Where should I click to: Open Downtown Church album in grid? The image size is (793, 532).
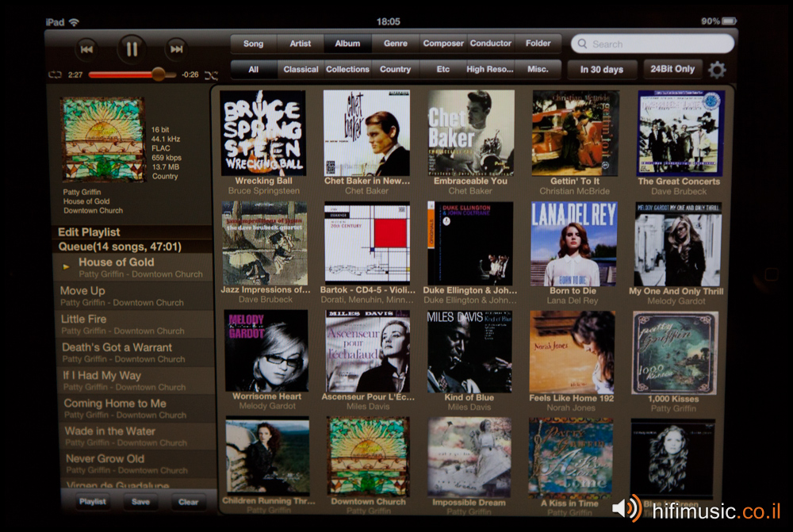(368, 456)
